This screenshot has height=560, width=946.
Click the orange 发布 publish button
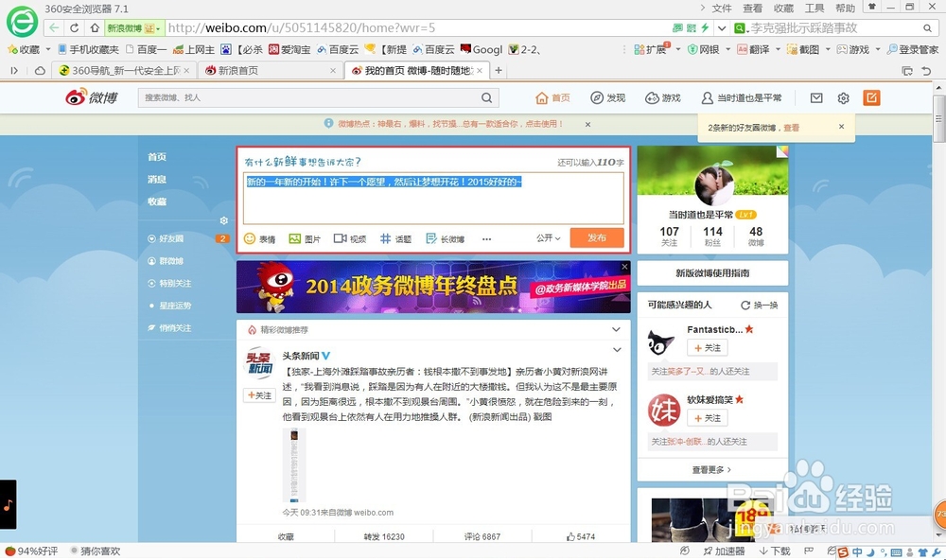597,237
